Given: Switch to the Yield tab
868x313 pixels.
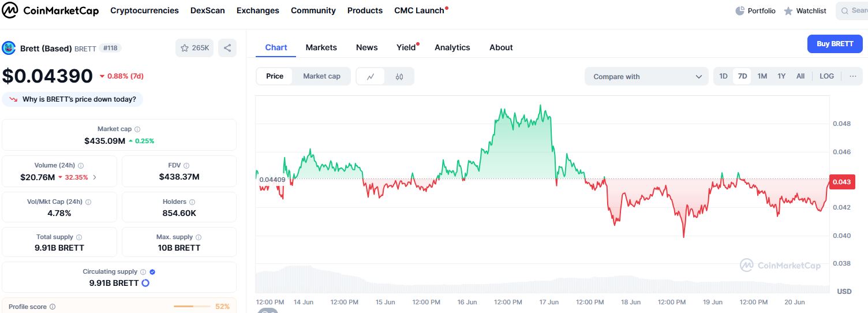Looking at the screenshot, I should click(x=406, y=47).
